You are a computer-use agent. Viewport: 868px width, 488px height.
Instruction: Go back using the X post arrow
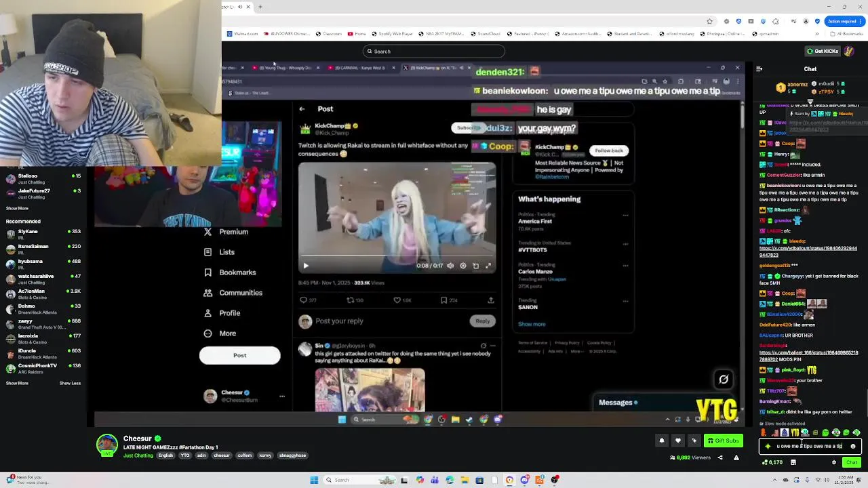(x=302, y=108)
